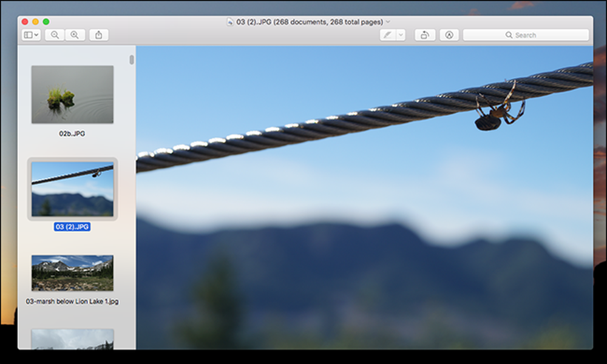Zoom in with the plus magnifier
Image resolution: width=607 pixels, height=364 pixels.
point(75,35)
